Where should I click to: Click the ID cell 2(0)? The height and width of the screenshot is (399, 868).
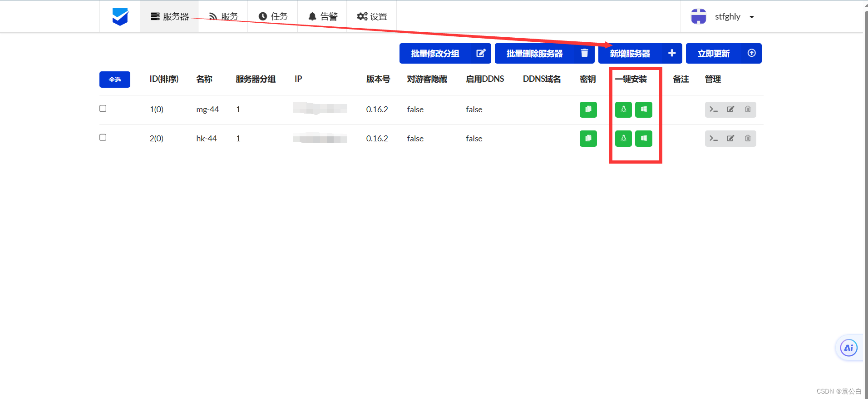[157, 139]
